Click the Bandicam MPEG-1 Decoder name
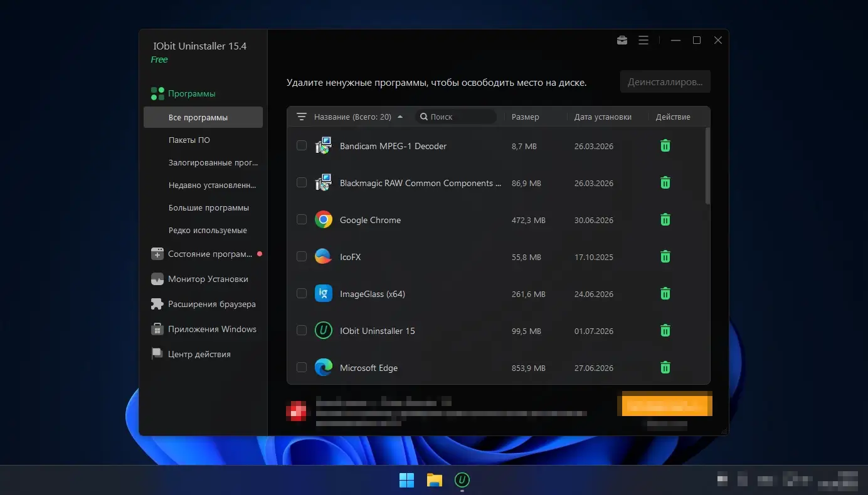 point(393,147)
